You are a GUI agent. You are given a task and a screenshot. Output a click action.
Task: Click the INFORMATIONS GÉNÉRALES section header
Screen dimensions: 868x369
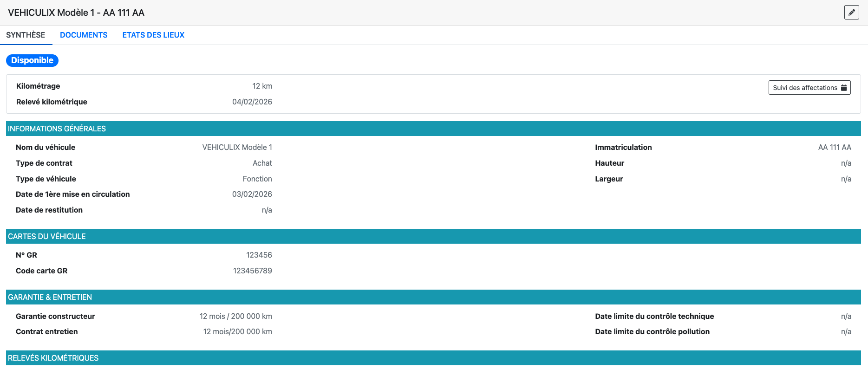(57, 129)
